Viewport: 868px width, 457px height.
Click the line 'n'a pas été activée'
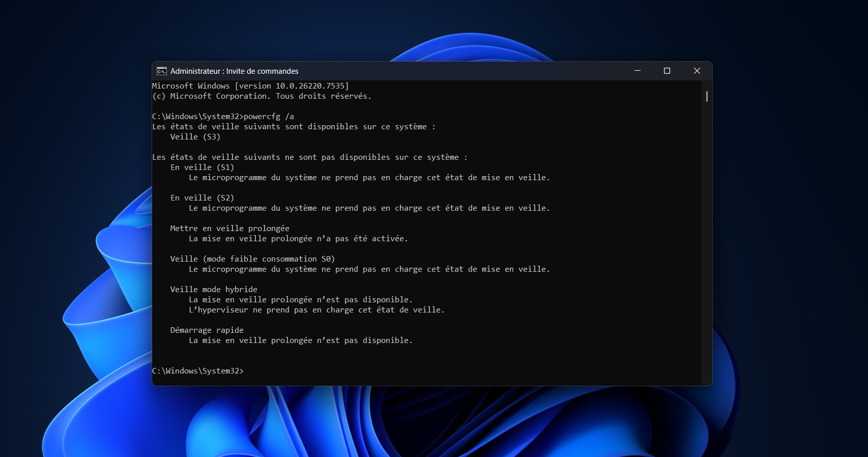299,239
